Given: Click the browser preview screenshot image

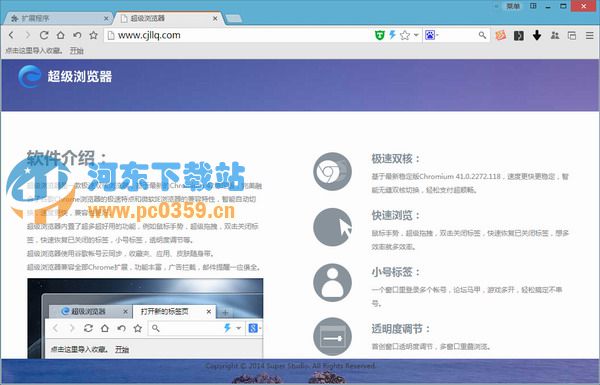Looking at the screenshot, I should pyautogui.click(x=145, y=318).
